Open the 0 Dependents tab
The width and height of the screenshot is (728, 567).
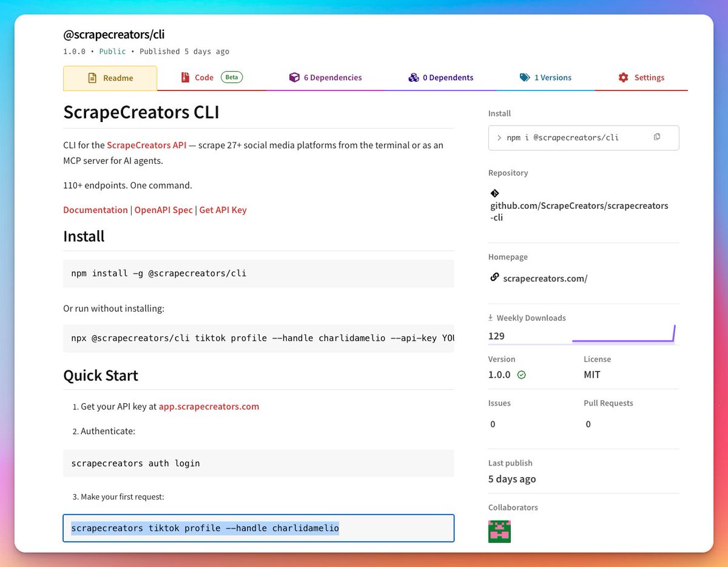[441, 78]
